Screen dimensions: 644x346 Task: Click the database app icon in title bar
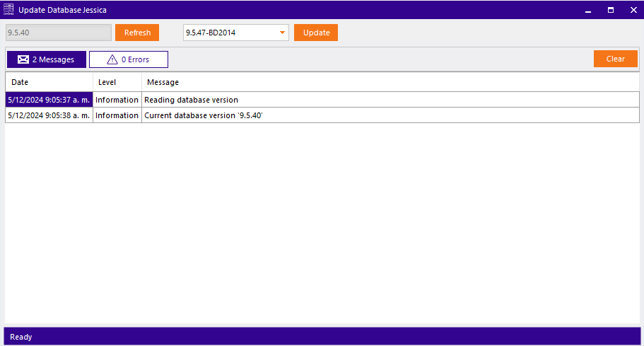(8, 9)
